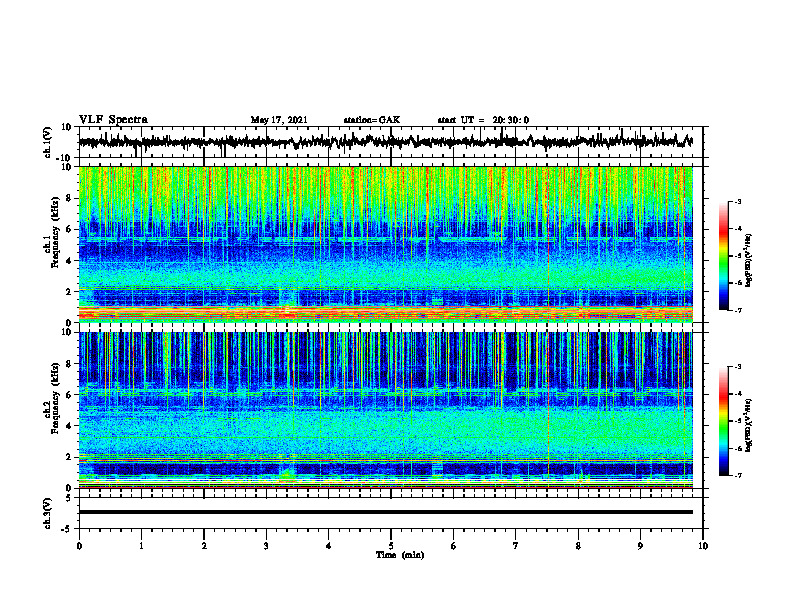The height and width of the screenshot is (612, 792).
Task: Click time axis tick label 4
Action: tap(329, 546)
